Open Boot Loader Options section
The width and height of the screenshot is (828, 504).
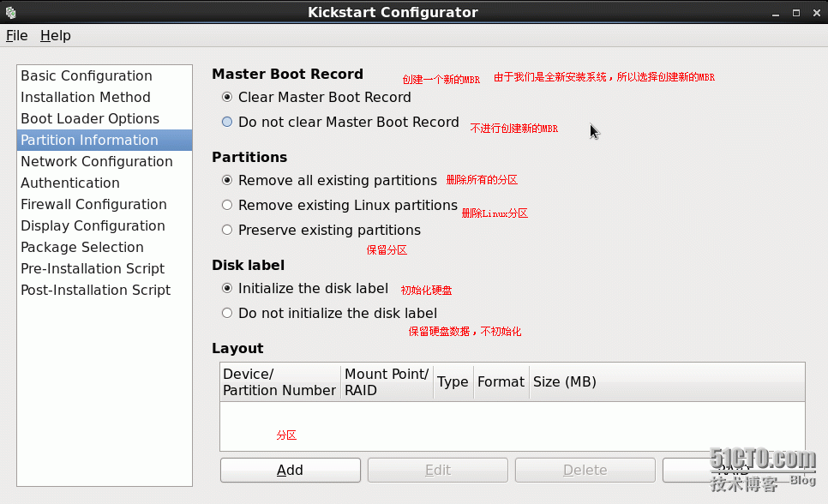point(105,119)
